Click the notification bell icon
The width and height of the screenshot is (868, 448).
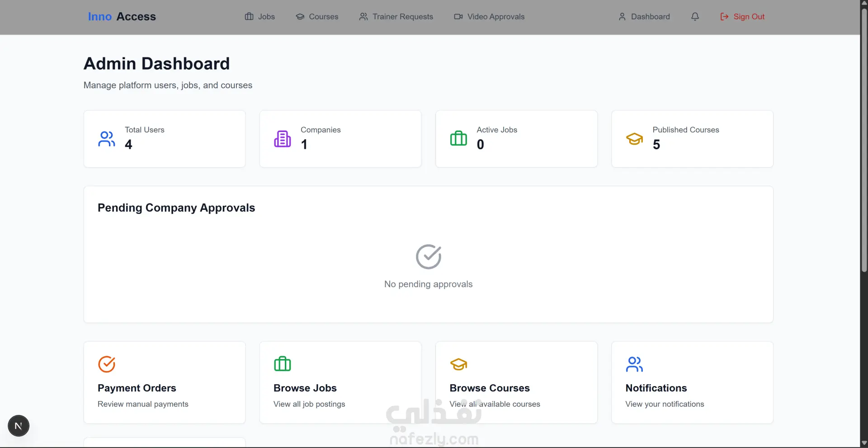pyautogui.click(x=695, y=17)
